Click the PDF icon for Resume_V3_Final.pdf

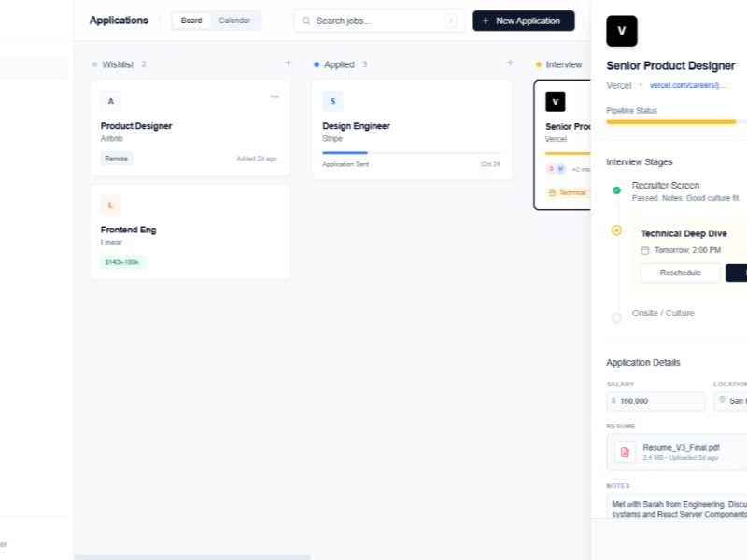click(625, 452)
